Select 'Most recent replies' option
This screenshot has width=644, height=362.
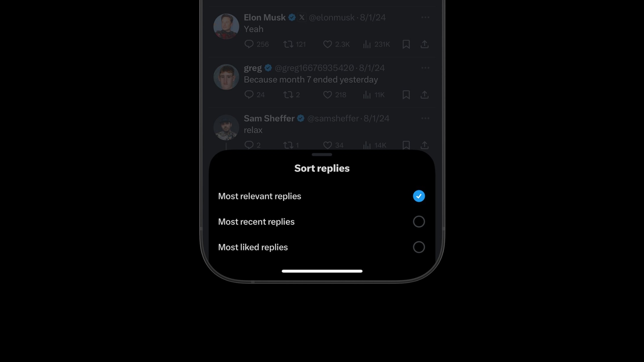pos(419,221)
